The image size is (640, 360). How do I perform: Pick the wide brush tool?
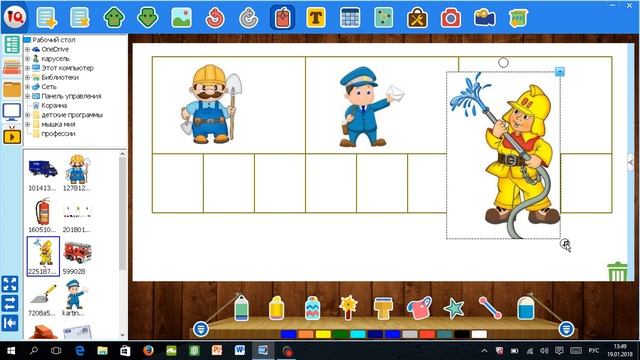pyautogui.click(x=383, y=308)
